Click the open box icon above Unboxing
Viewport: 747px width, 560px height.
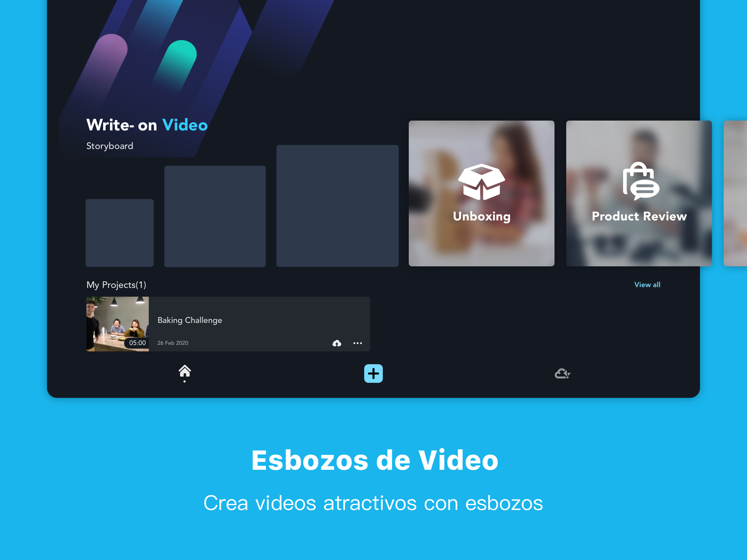point(481,182)
